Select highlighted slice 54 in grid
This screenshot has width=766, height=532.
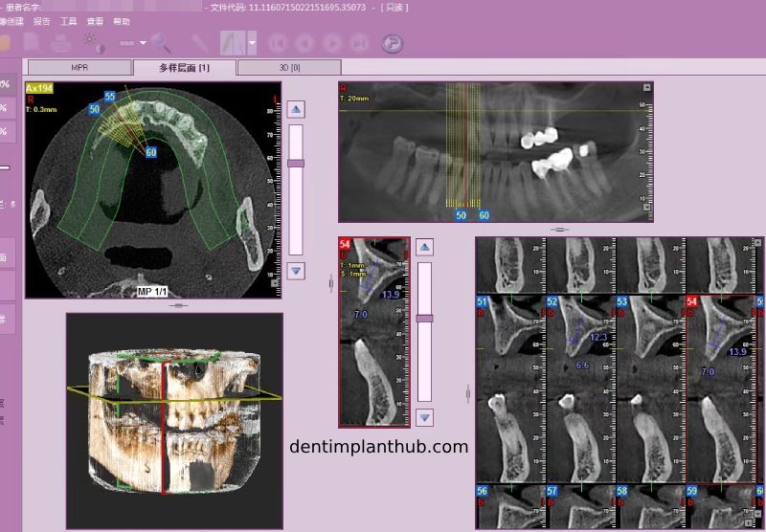coord(721,388)
